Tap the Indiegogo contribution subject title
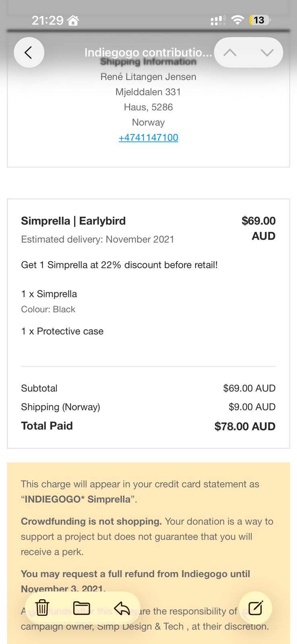 [148, 52]
